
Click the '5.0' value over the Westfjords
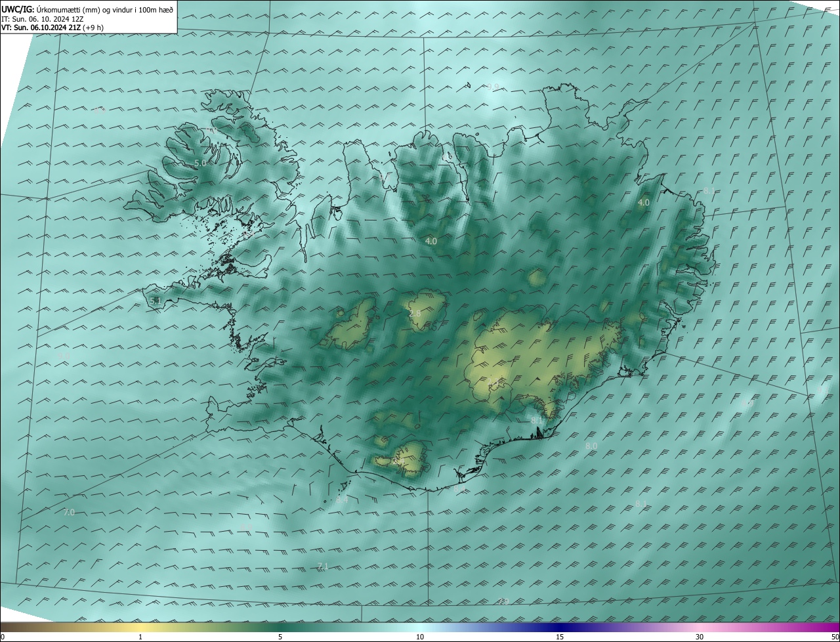click(x=200, y=163)
